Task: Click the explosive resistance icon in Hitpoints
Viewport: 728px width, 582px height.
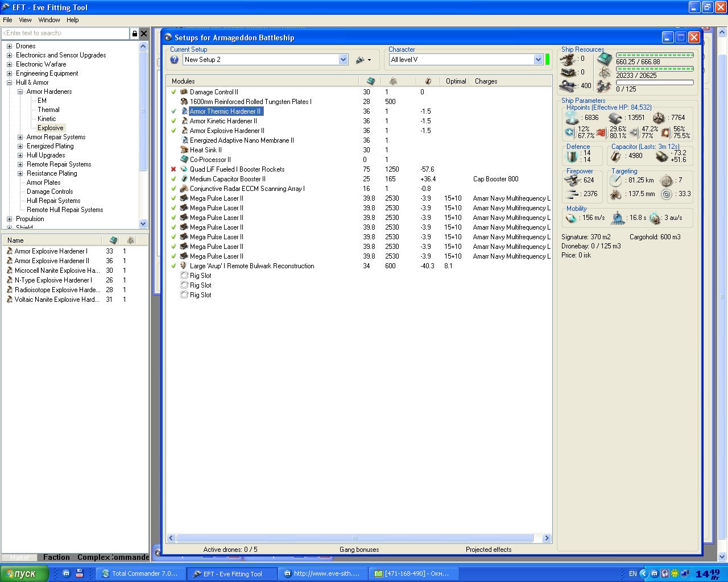Action: pos(665,132)
